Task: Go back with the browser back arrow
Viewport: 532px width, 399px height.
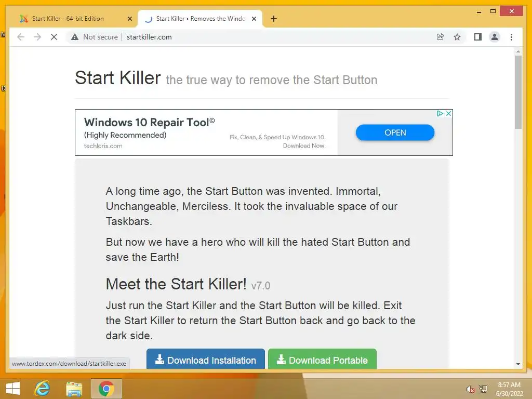Action: (21, 37)
